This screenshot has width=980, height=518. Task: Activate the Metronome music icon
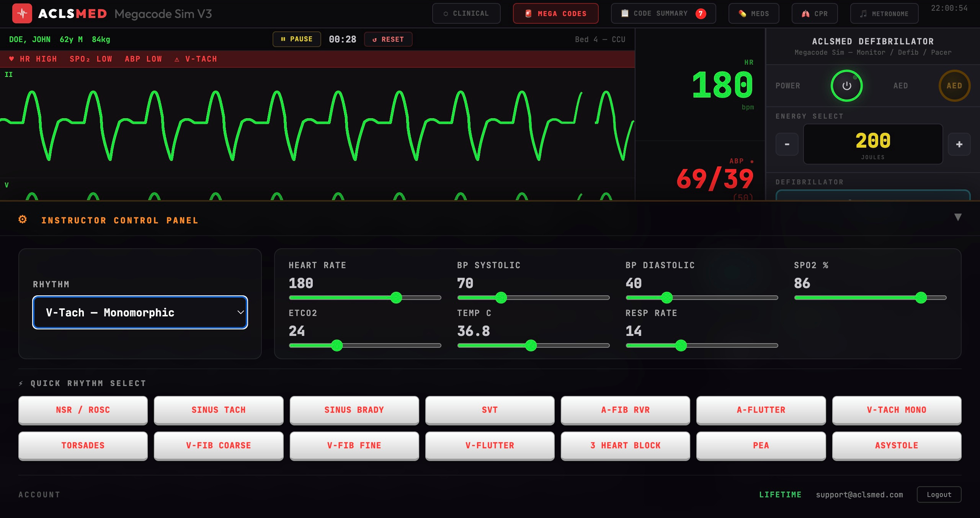tap(863, 13)
